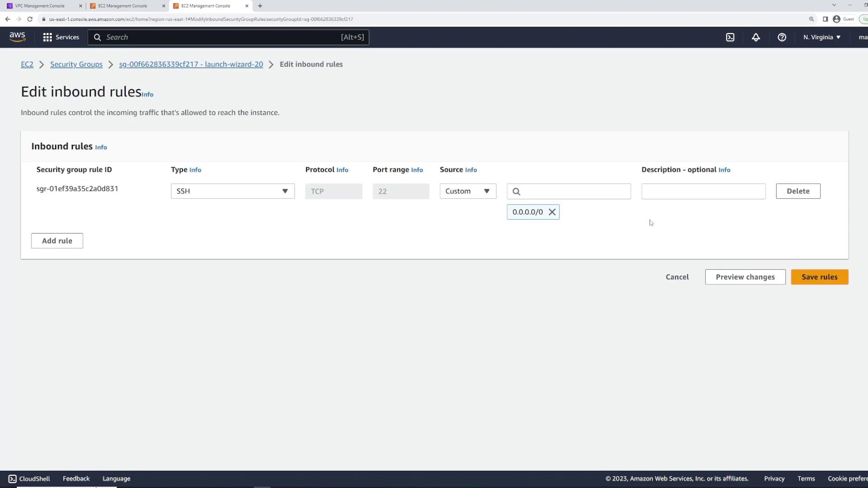Click the Add rule button
The height and width of the screenshot is (488, 868).
click(x=57, y=241)
